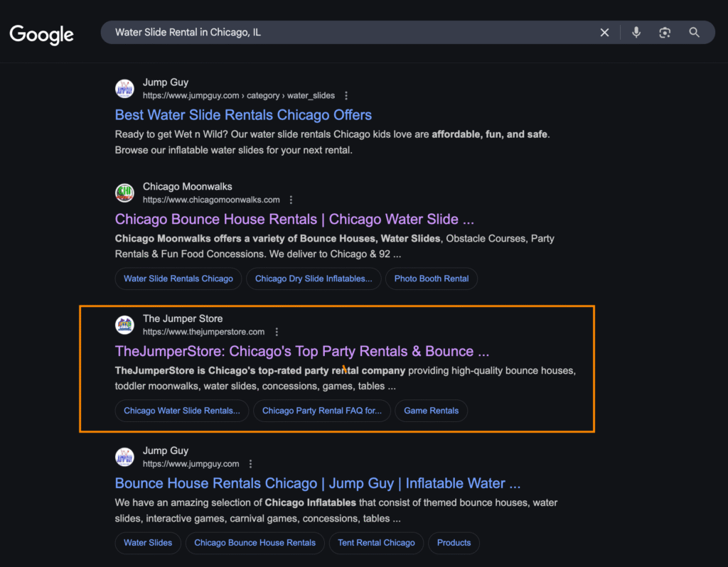Screen dimensions: 728x567
Task: Open Bounce House Rentals Chicago Jump Guy link
Action: coord(318,483)
